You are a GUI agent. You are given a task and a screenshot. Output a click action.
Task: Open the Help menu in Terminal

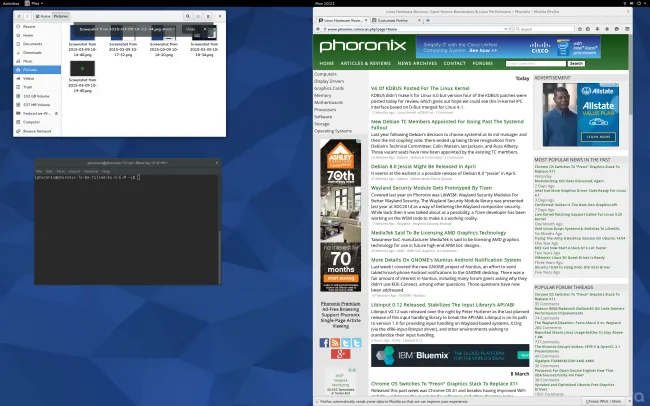pyautogui.click(x=106, y=171)
